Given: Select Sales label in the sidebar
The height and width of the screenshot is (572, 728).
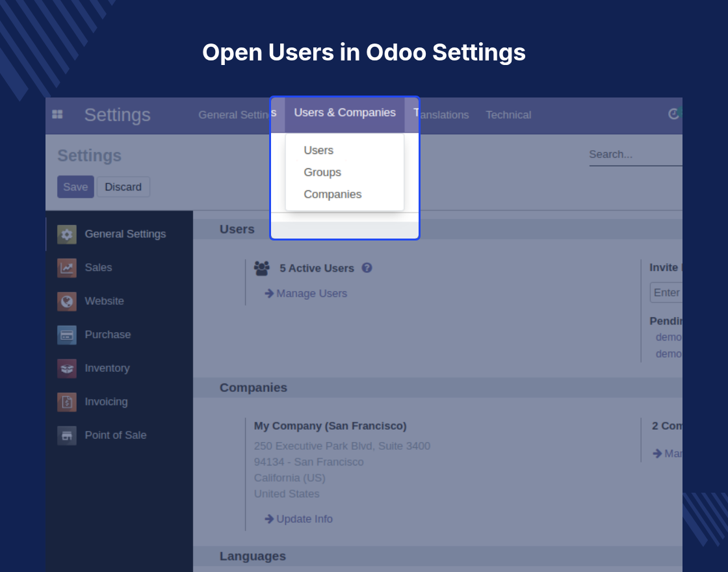Looking at the screenshot, I should [x=98, y=267].
